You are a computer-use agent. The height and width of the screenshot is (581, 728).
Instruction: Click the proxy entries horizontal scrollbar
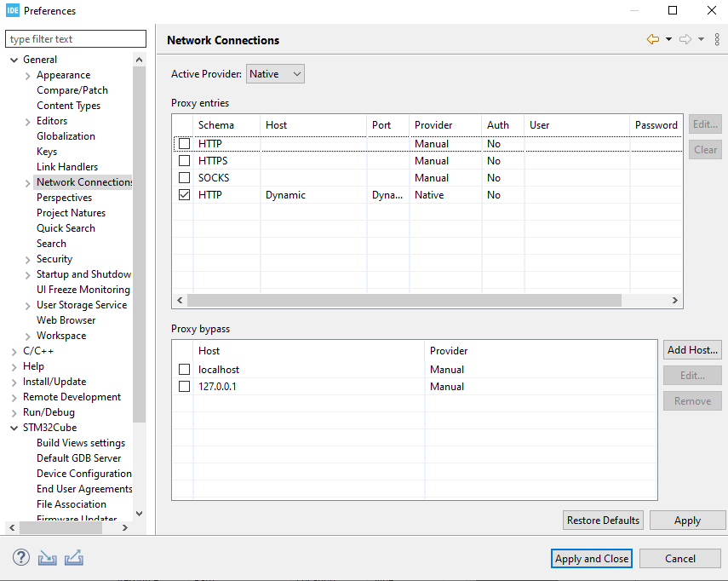click(404, 301)
